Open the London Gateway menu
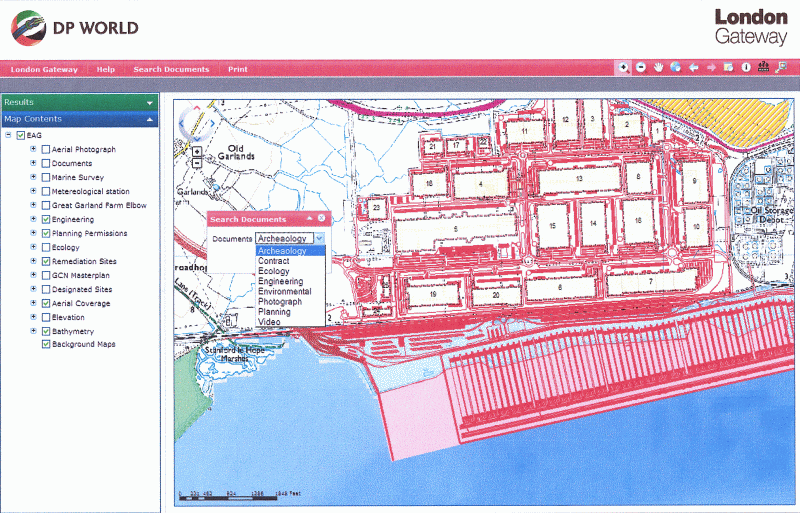Screen dimensions: 800x513 (x=44, y=69)
